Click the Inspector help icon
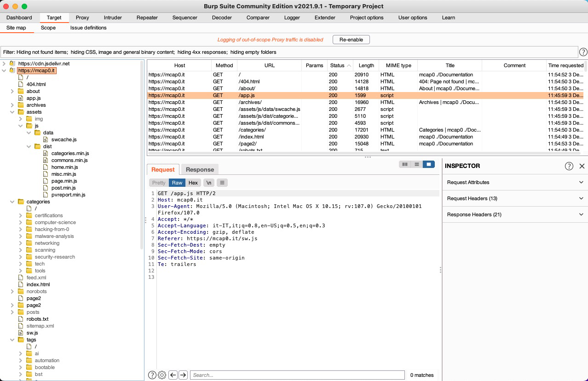 (569, 166)
